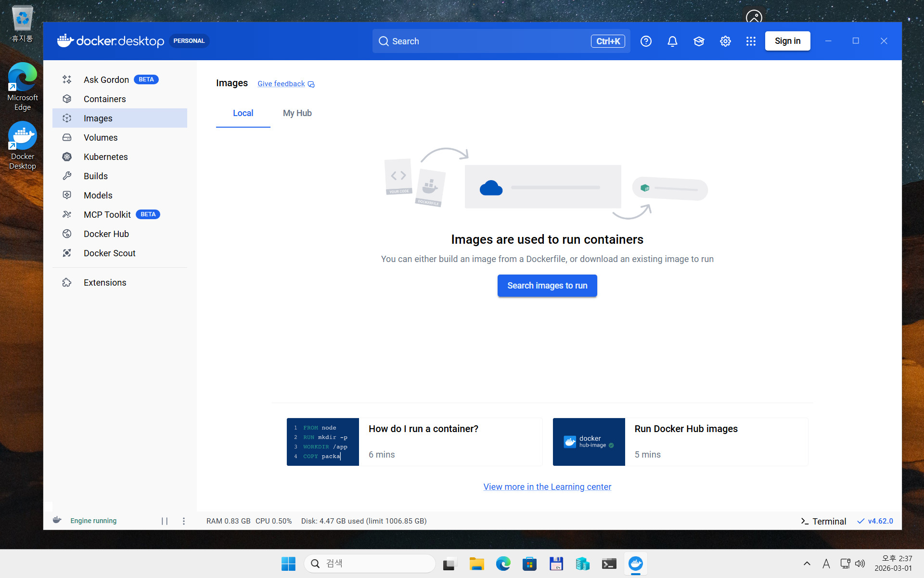Click the Ctrl+K shortcut badge

tap(608, 41)
